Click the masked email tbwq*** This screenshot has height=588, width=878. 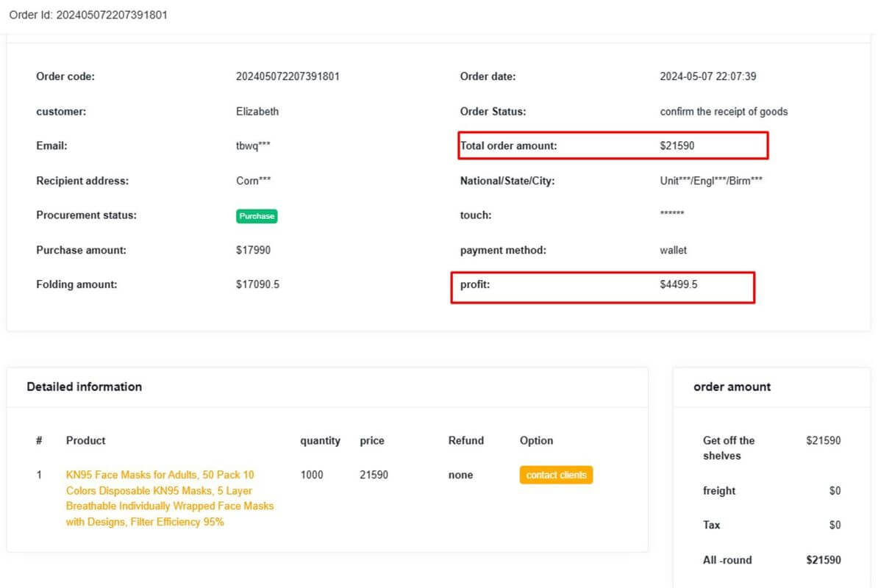[x=254, y=146]
